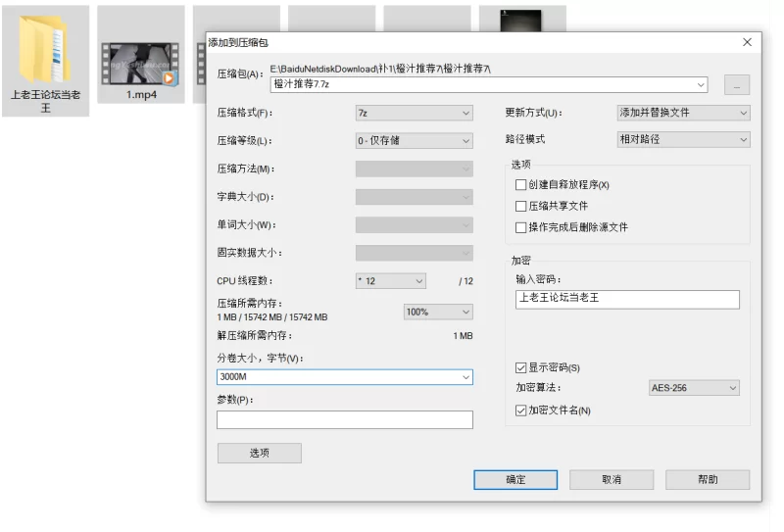Click the browse '...' button for archive path
784x532 pixels.
pos(737,84)
